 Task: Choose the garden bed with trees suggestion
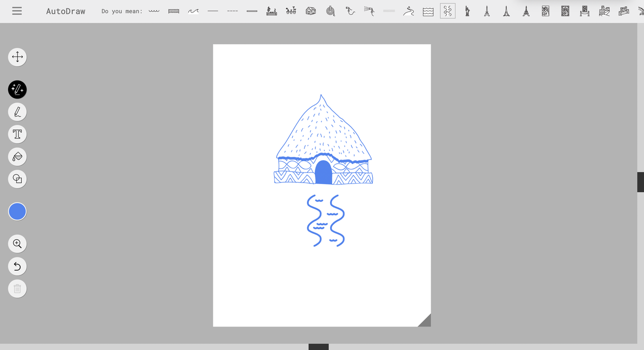click(272, 11)
